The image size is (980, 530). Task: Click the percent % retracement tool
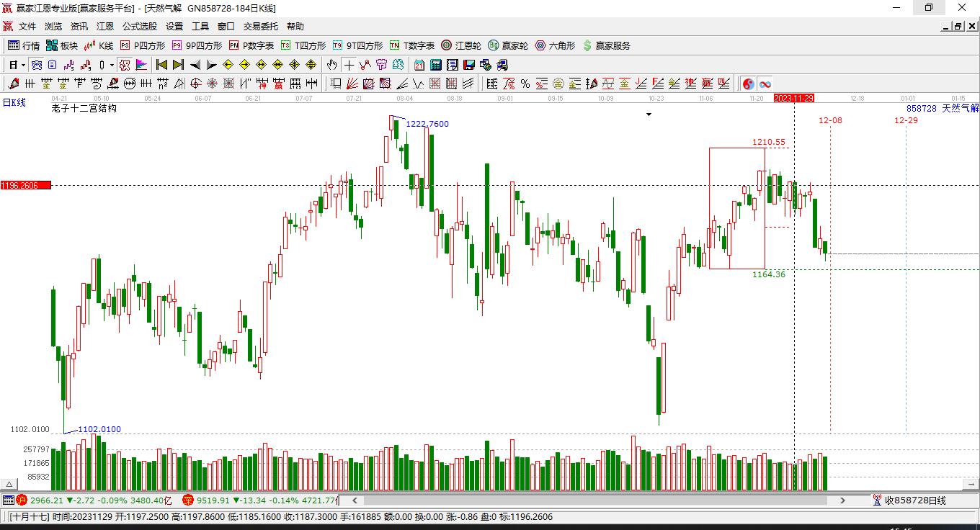pyautogui.click(x=525, y=84)
